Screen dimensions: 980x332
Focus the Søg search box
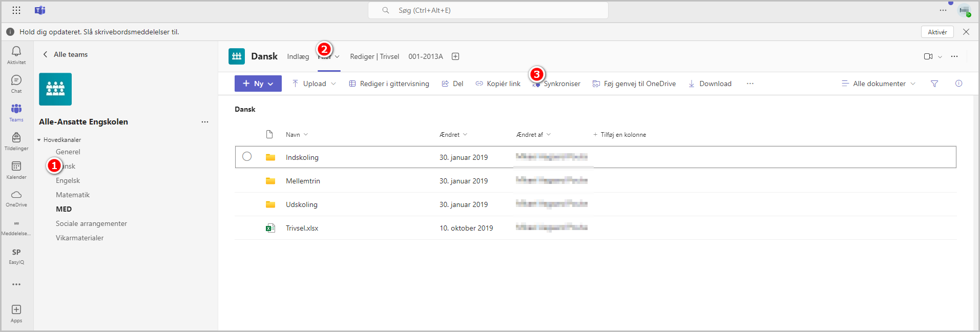pos(488,10)
